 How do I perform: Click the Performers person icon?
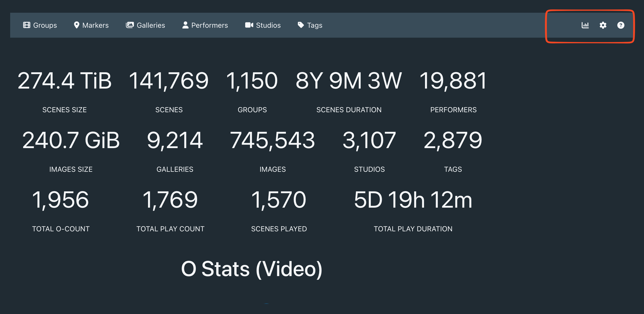[x=185, y=25]
